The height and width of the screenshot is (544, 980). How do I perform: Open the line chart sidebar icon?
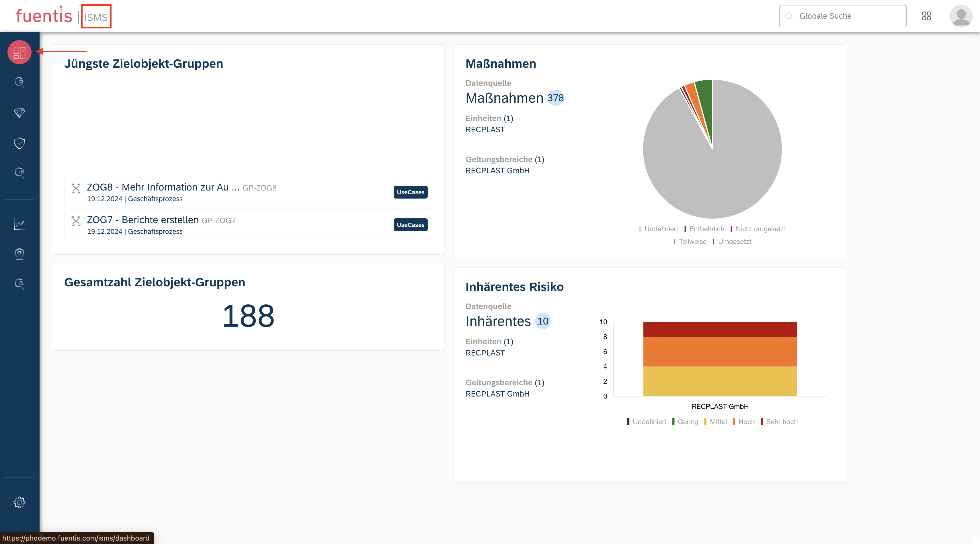point(19,224)
